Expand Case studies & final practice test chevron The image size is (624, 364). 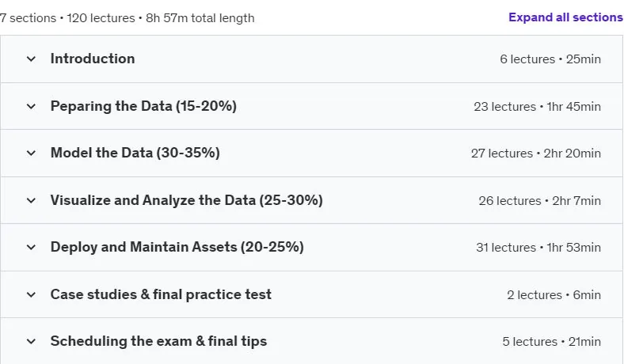(x=31, y=294)
